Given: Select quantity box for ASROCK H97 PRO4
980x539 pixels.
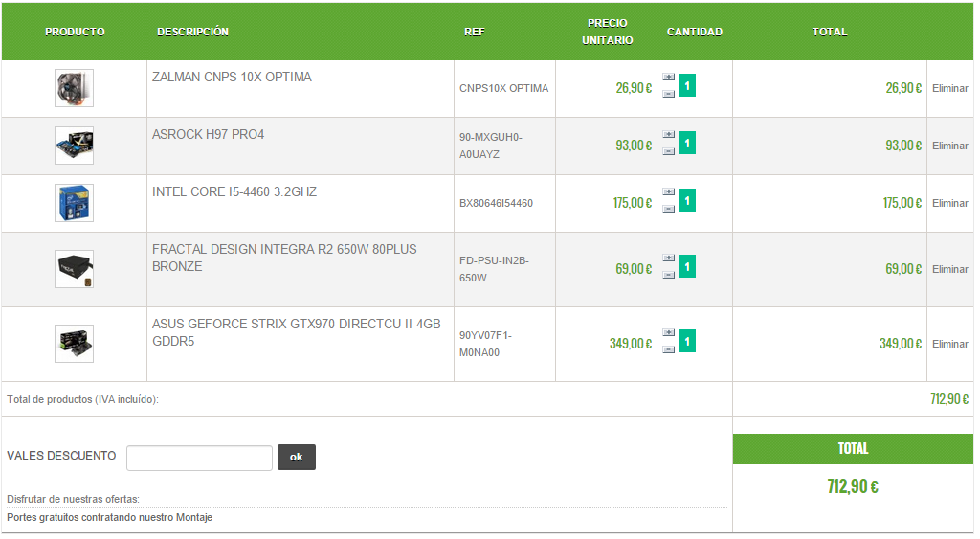Looking at the screenshot, I should click(687, 144).
